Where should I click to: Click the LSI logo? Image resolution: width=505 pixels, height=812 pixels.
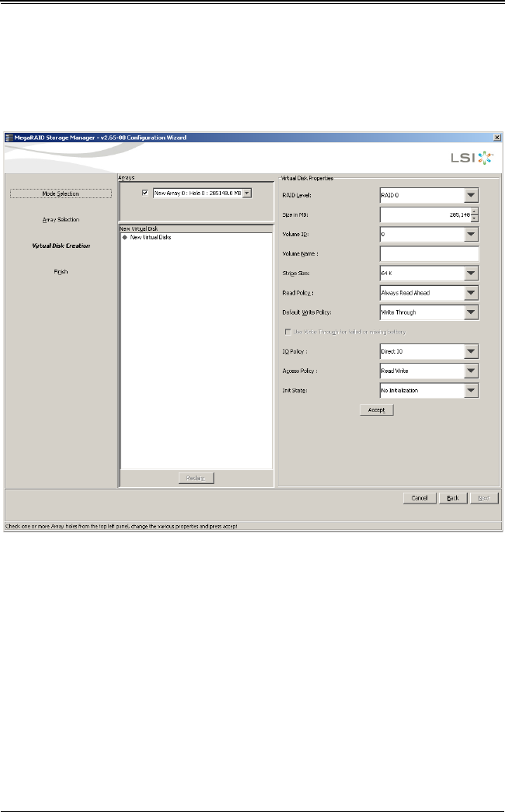point(472,158)
